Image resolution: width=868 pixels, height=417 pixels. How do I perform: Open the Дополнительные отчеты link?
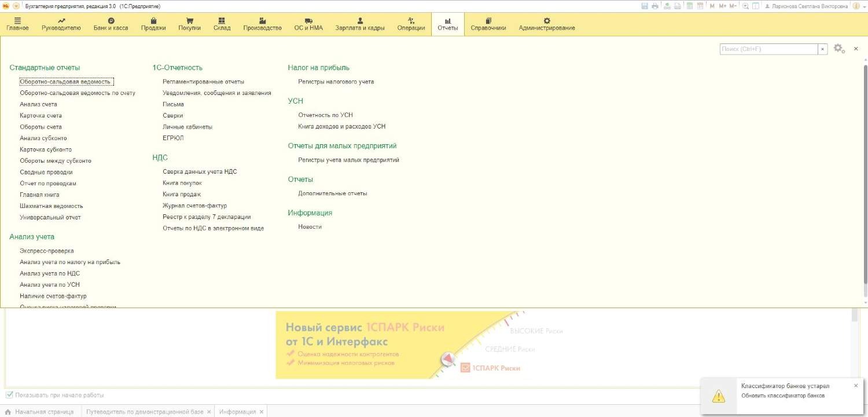tap(332, 193)
